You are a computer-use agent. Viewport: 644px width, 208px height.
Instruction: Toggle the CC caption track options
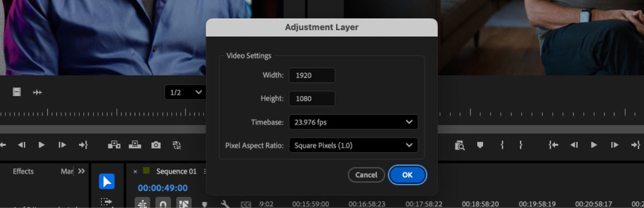pyautogui.click(x=246, y=204)
